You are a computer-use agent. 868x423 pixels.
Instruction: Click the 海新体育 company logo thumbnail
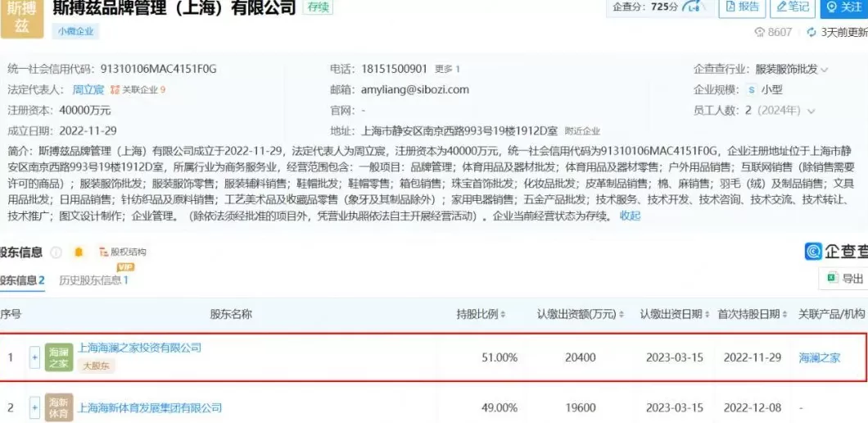58,407
